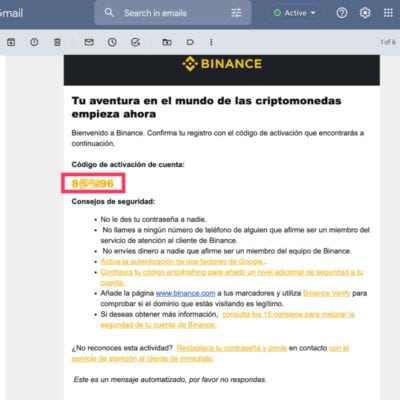Screen dimensions: 400x400
Task: Snooze this email with clock icon
Action: tap(112, 42)
